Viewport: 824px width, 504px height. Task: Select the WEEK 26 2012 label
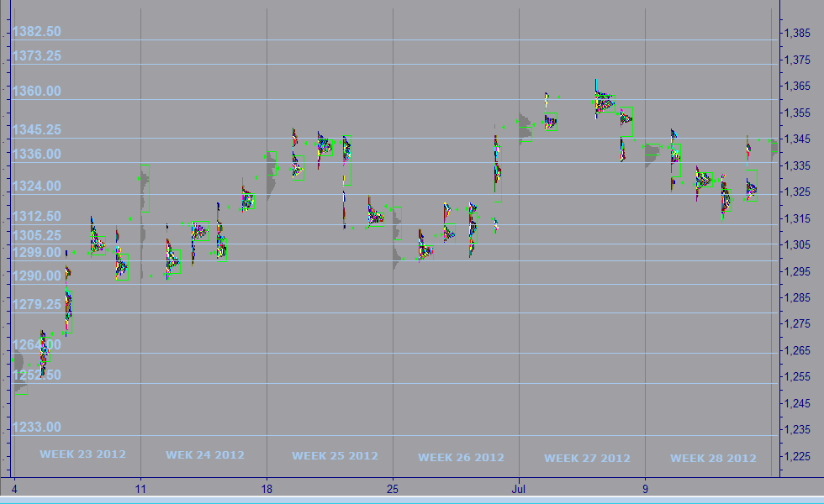coord(461,458)
